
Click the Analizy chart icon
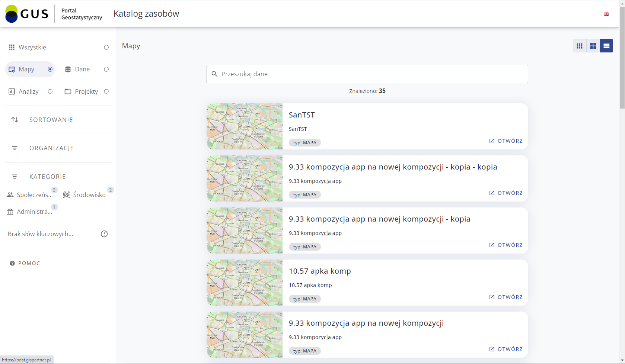[x=12, y=91]
